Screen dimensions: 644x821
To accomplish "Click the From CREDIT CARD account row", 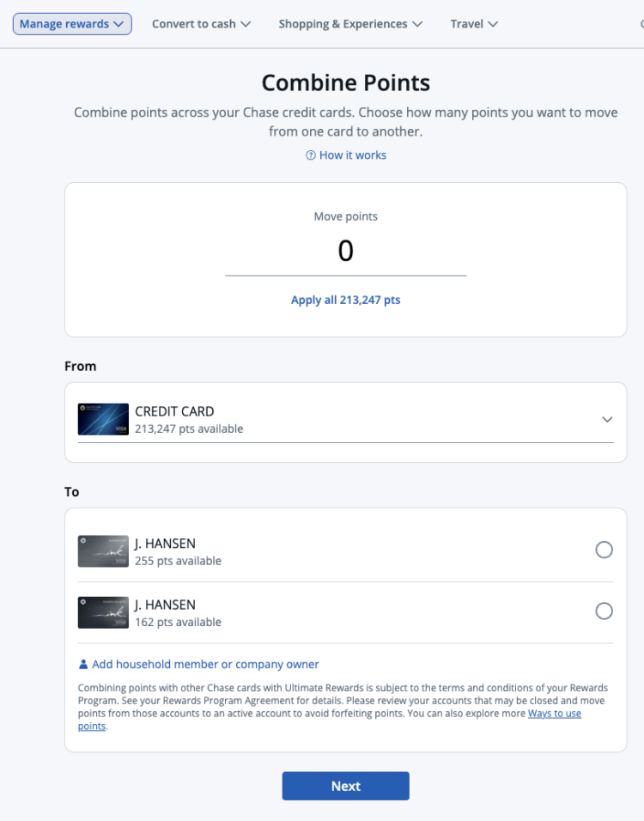I will tap(343, 420).
